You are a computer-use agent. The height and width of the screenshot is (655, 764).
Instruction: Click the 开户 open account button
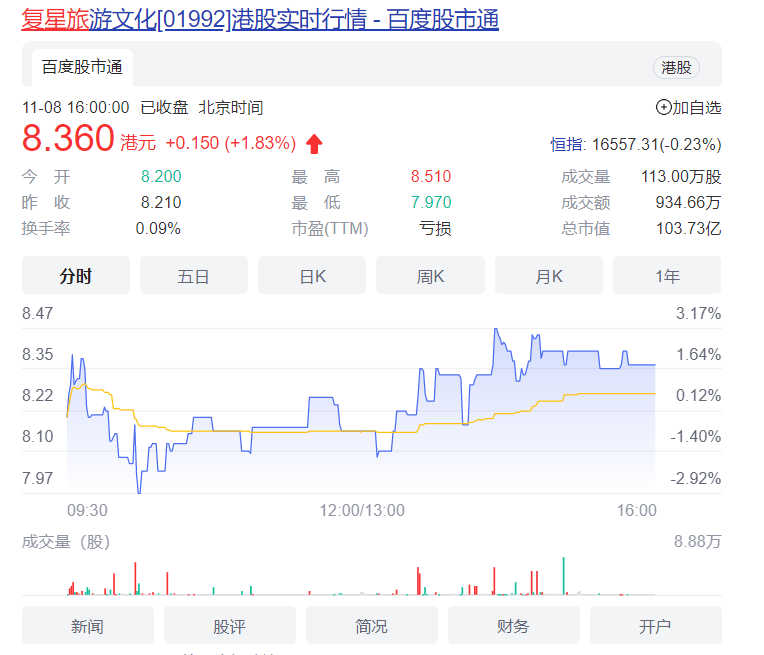pos(655,626)
